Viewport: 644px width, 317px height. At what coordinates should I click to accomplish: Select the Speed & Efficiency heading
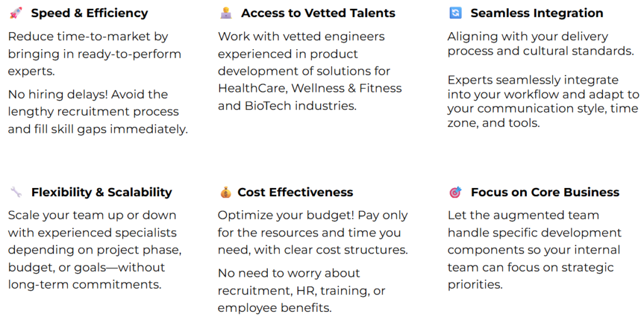[x=89, y=13]
